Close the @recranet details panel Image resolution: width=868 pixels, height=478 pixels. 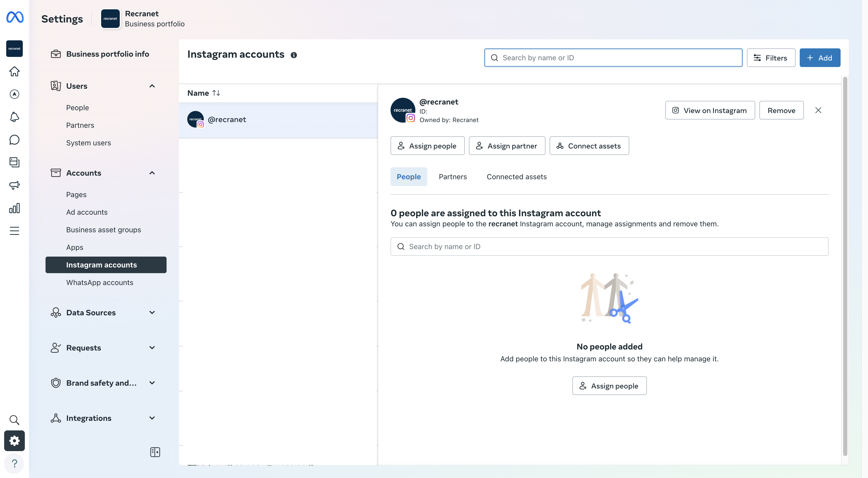click(x=818, y=110)
